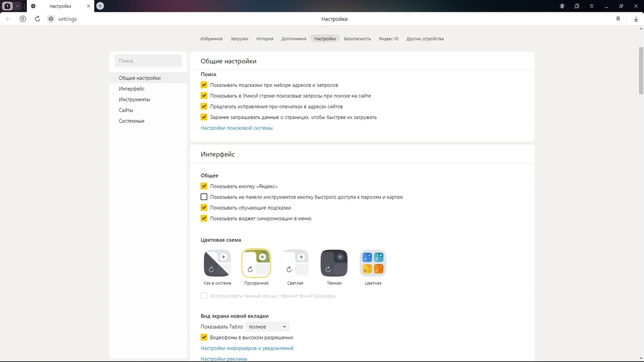This screenshot has width=644, height=362.
Task: Click the Общие настройки section heading
Action: click(229, 61)
